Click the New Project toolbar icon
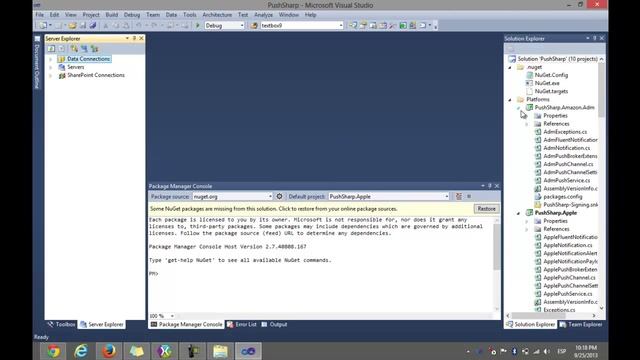This screenshot has width=640, height=360. point(43,25)
